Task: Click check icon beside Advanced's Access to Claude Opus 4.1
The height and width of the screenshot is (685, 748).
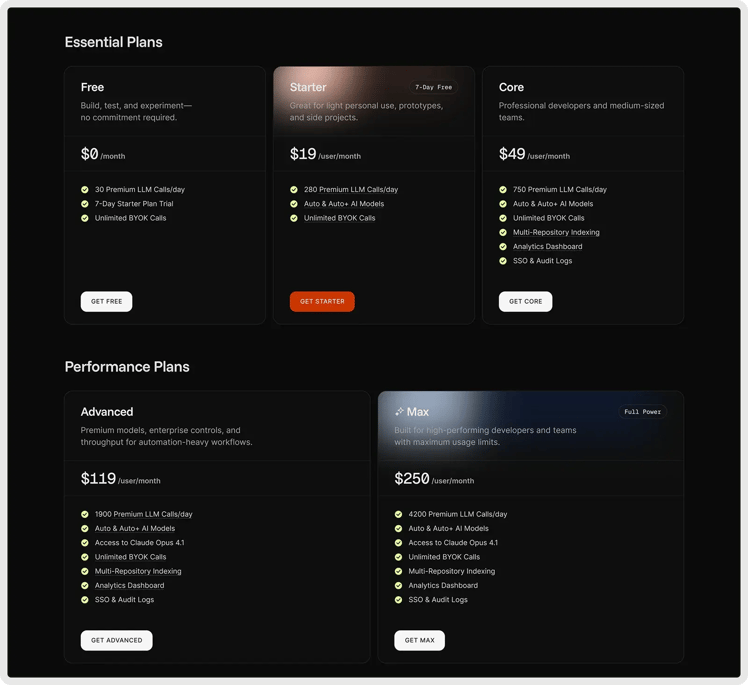Action: point(85,543)
